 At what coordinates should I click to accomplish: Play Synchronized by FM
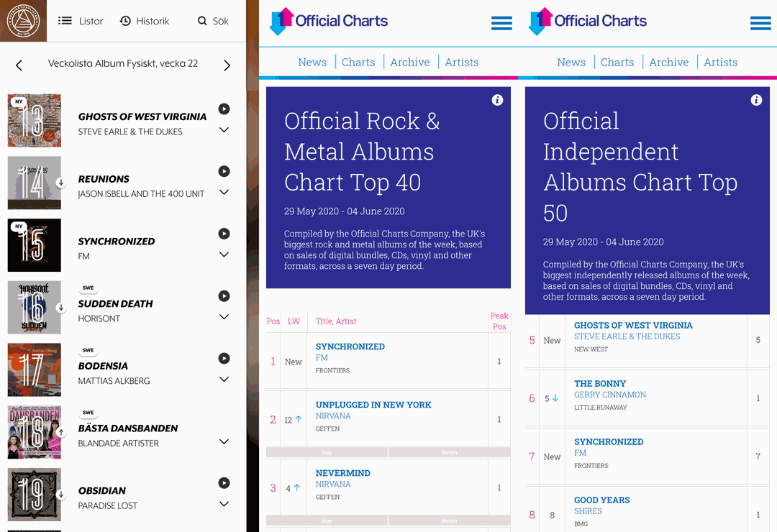pyautogui.click(x=223, y=233)
